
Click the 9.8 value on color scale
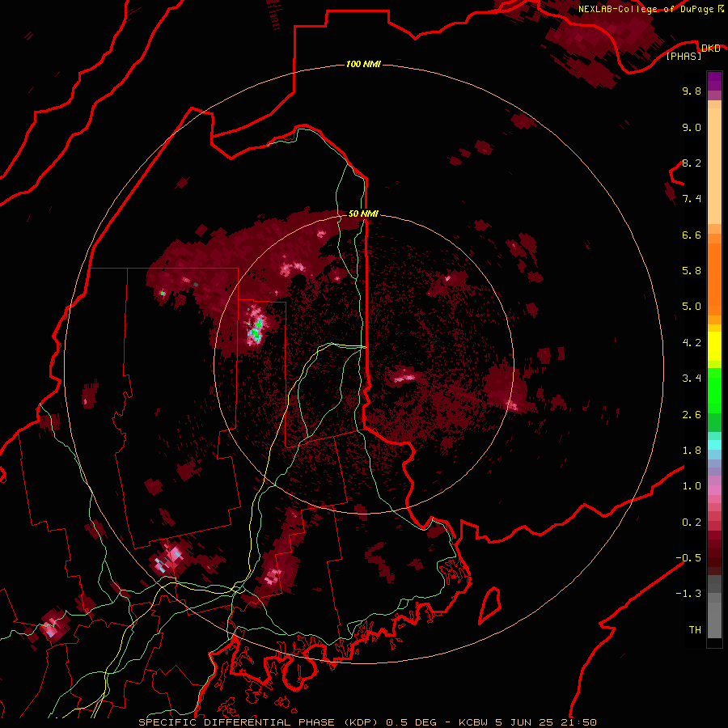(692, 91)
